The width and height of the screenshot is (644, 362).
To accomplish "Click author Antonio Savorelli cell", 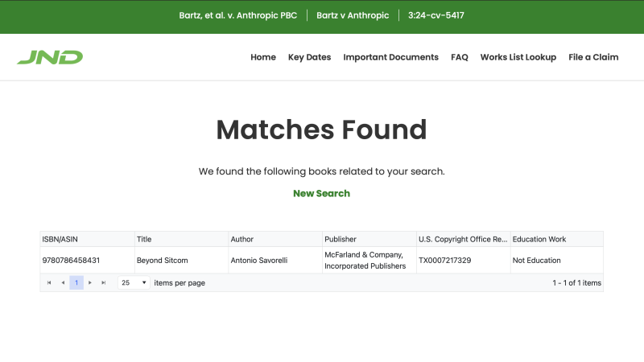I will click(275, 260).
